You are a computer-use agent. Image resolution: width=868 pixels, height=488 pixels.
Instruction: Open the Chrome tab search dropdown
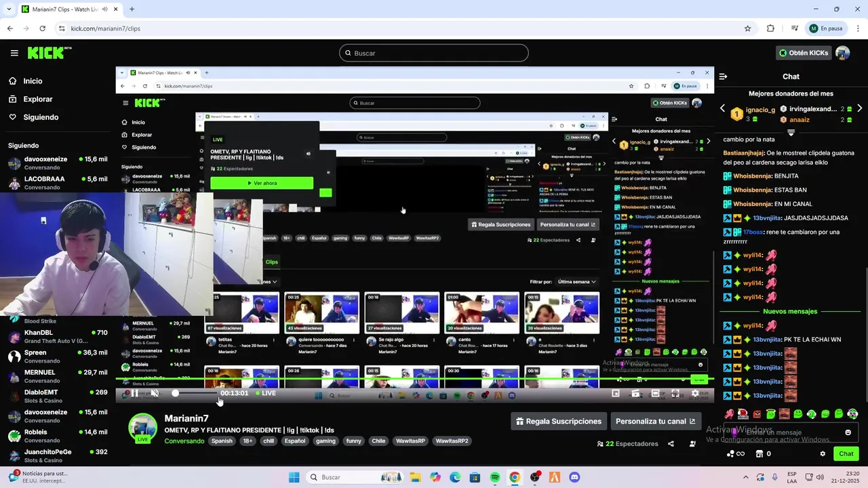pos(7,9)
